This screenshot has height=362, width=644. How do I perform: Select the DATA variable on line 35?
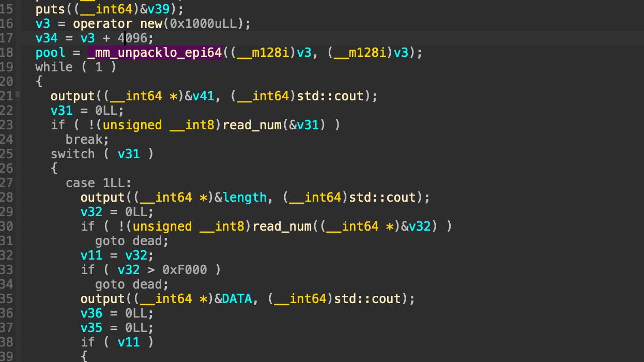(x=237, y=299)
